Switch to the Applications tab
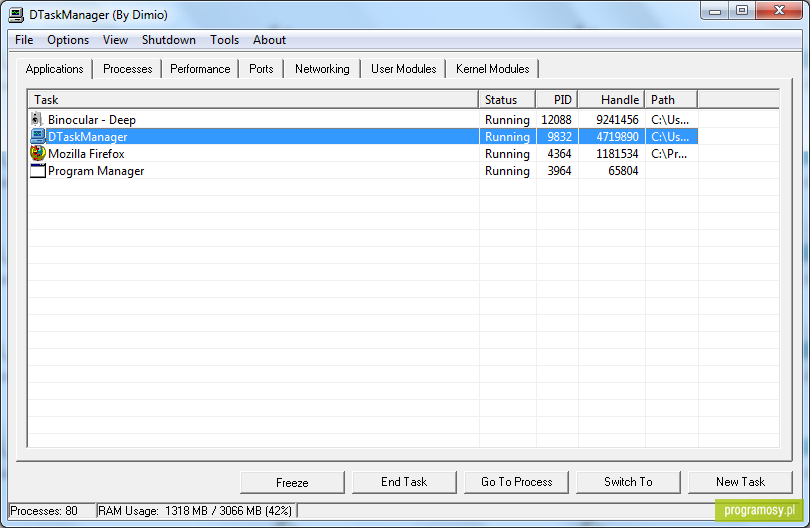The height and width of the screenshot is (528, 810). pyautogui.click(x=54, y=69)
